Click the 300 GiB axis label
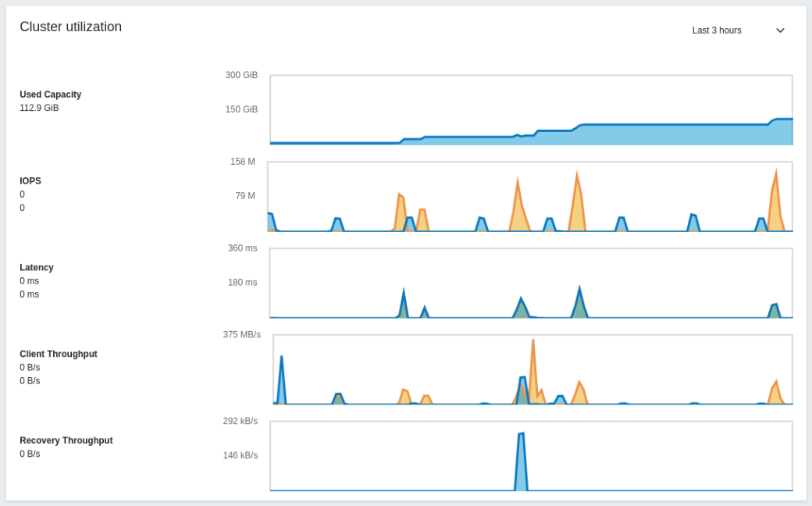 pyautogui.click(x=243, y=75)
